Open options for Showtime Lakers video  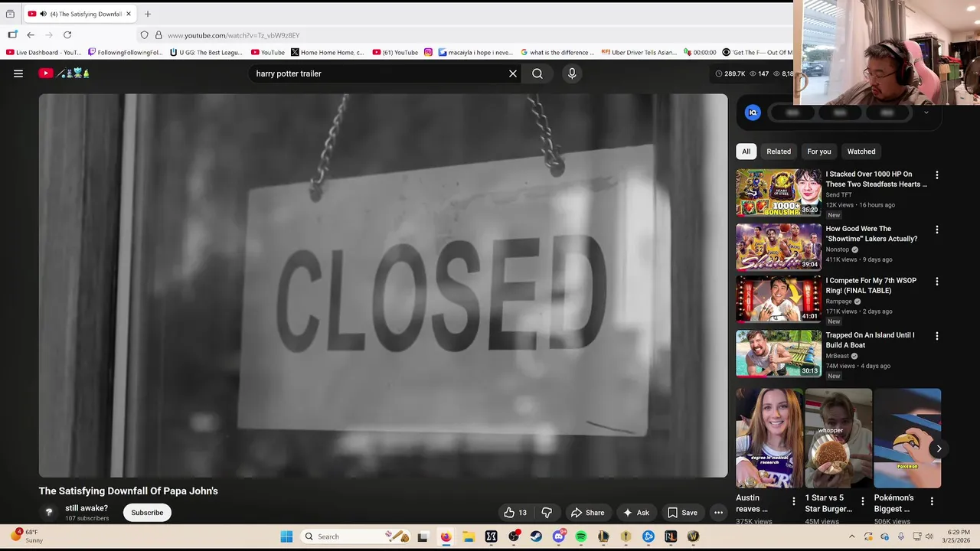(936, 230)
